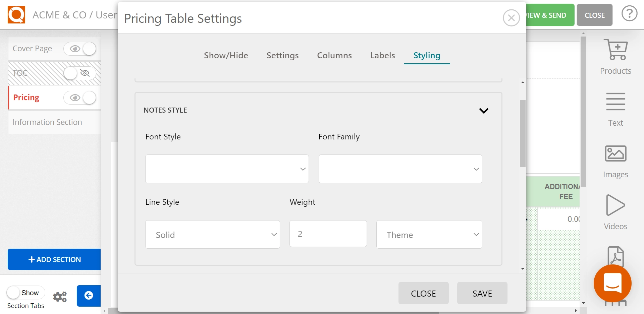This screenshot has width=644, height=314.
Task: Toggle TOC section visibility switch
Action: [x=80, y=73]
